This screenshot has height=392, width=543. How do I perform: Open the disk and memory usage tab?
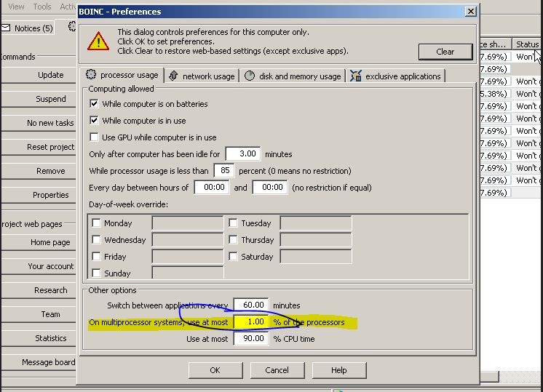293,76
